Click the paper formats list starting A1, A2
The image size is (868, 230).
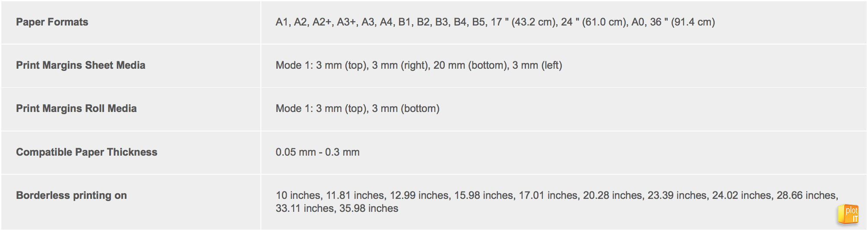[495, 22]
